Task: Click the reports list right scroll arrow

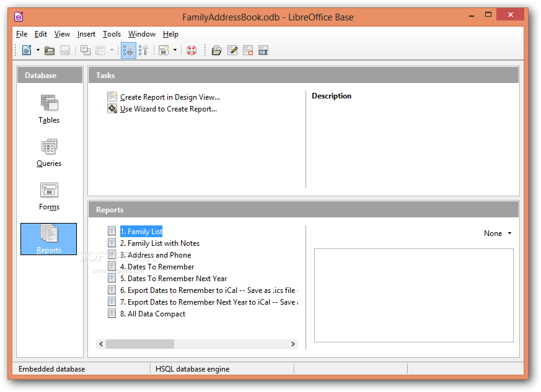Action: pos(293,344)
